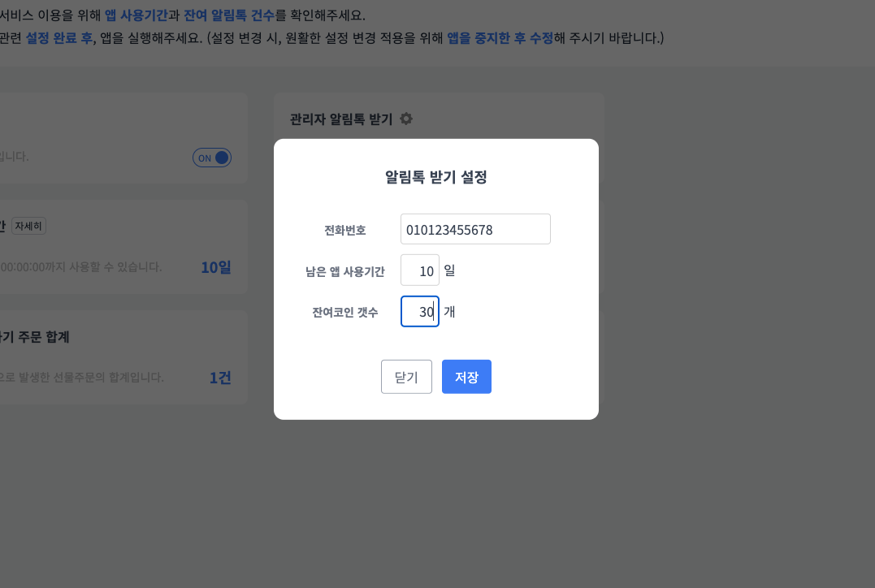Select the 남은 앱 사용기간 days input
The image size is (875, 588).
point(419,270)
